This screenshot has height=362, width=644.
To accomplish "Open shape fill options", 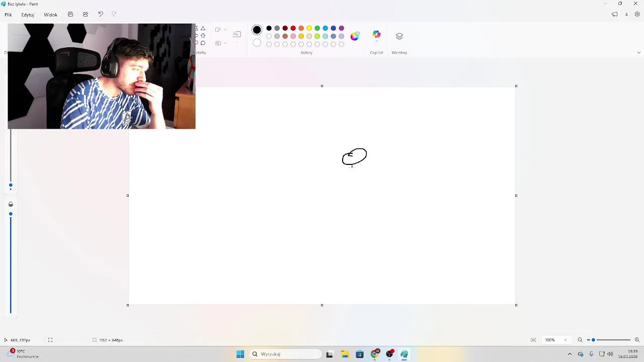I will coord(220,43).
